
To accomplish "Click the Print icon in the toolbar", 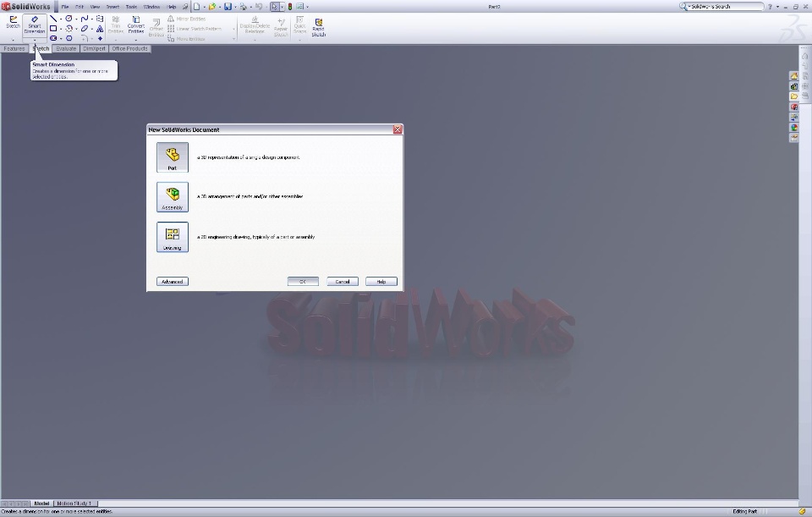I will [x=243, y=7].
